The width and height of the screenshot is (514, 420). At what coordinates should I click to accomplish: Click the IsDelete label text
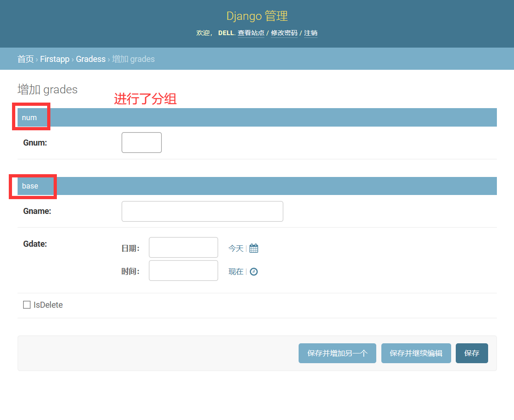(48, 305)
